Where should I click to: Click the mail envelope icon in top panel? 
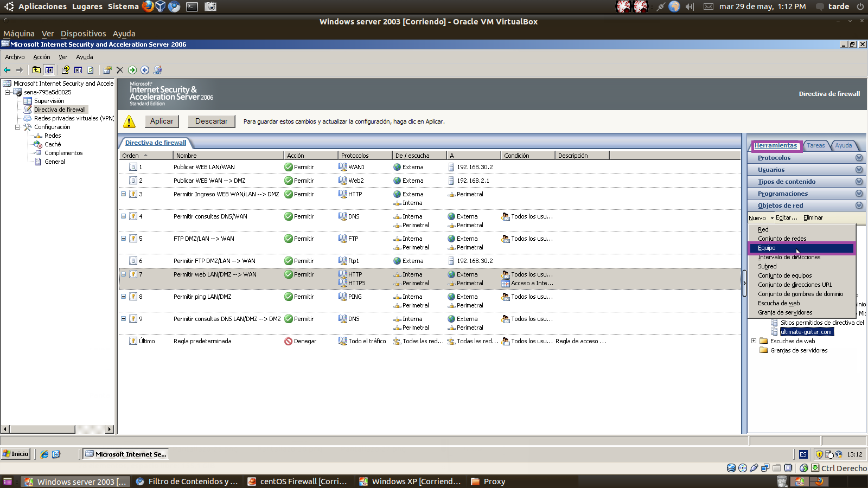point(708,7)
